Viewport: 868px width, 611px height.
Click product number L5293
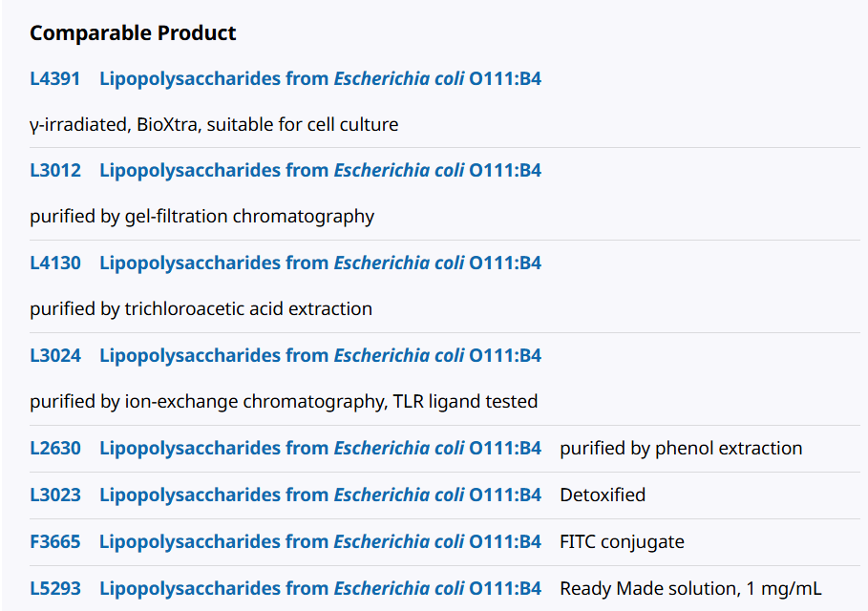(x=54, y=588)
